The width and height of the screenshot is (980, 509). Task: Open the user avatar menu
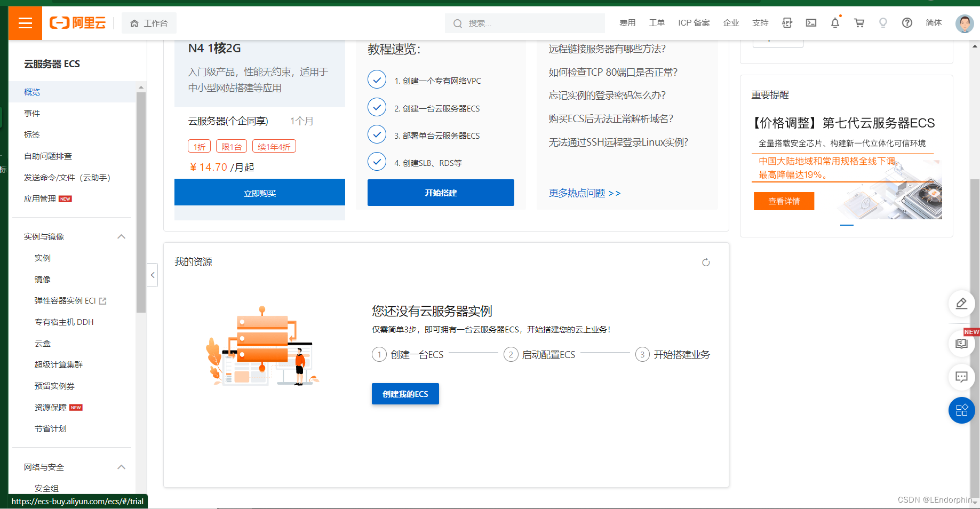[965, 23]
